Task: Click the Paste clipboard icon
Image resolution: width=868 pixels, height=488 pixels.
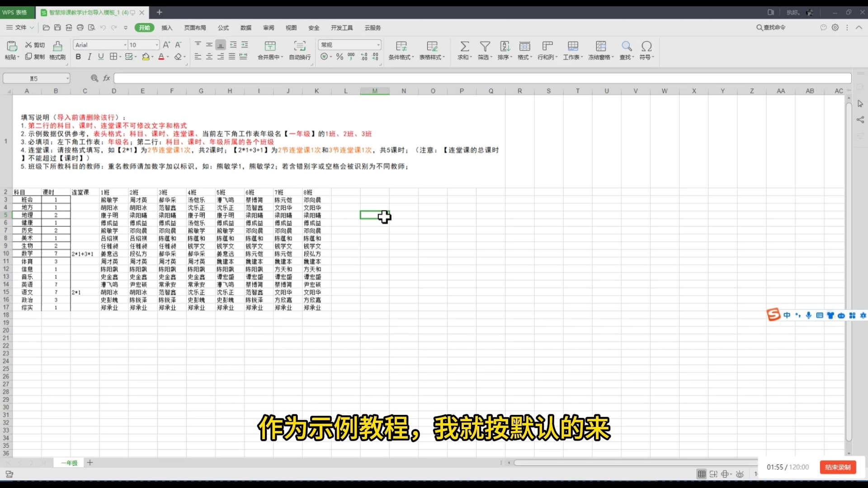Action: (12, 46)
